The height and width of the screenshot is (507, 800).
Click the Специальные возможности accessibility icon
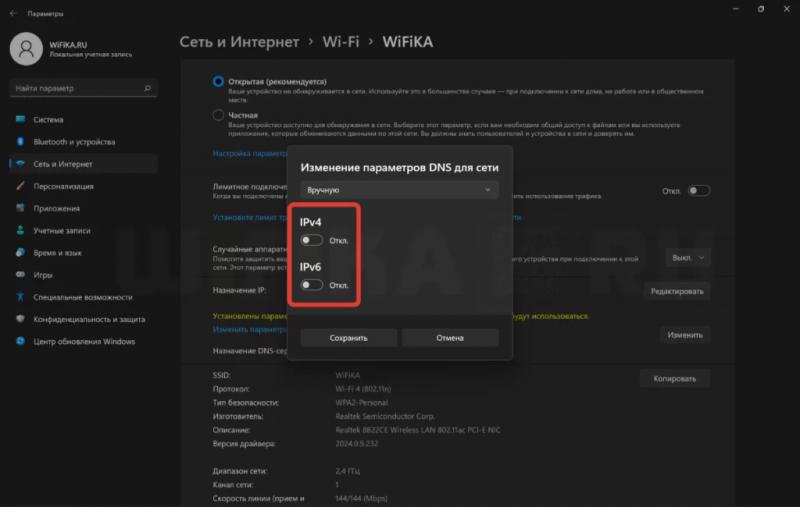[x=20, y=297]
